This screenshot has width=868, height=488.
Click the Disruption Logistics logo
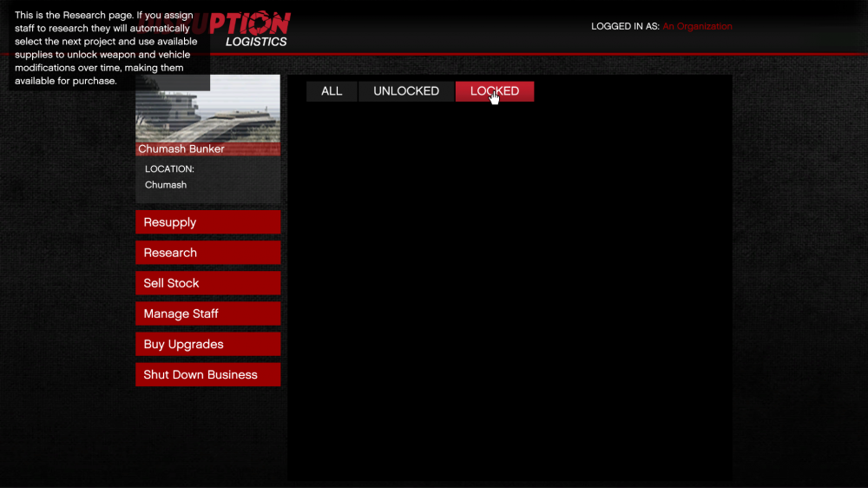click(x=250, y=29)
